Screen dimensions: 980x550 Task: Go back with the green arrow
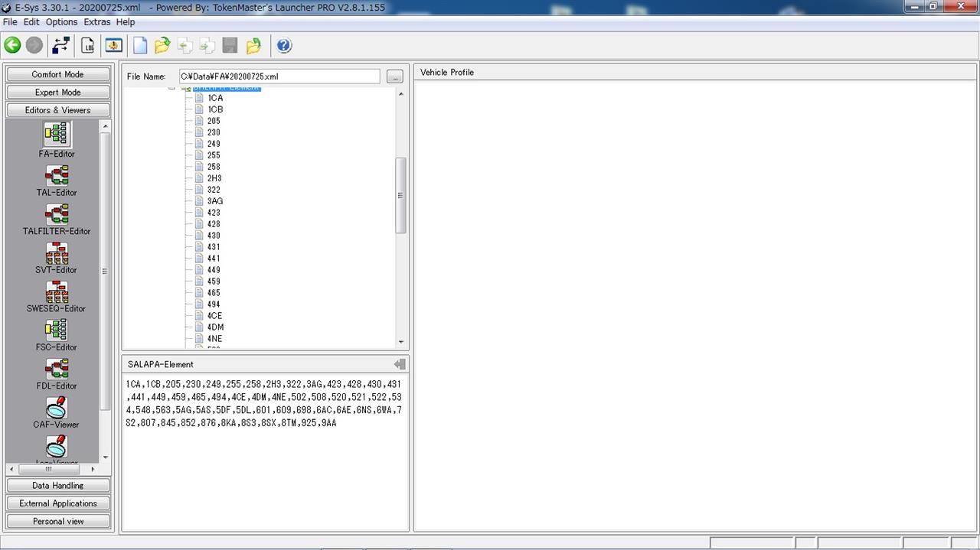coord(12,46)
